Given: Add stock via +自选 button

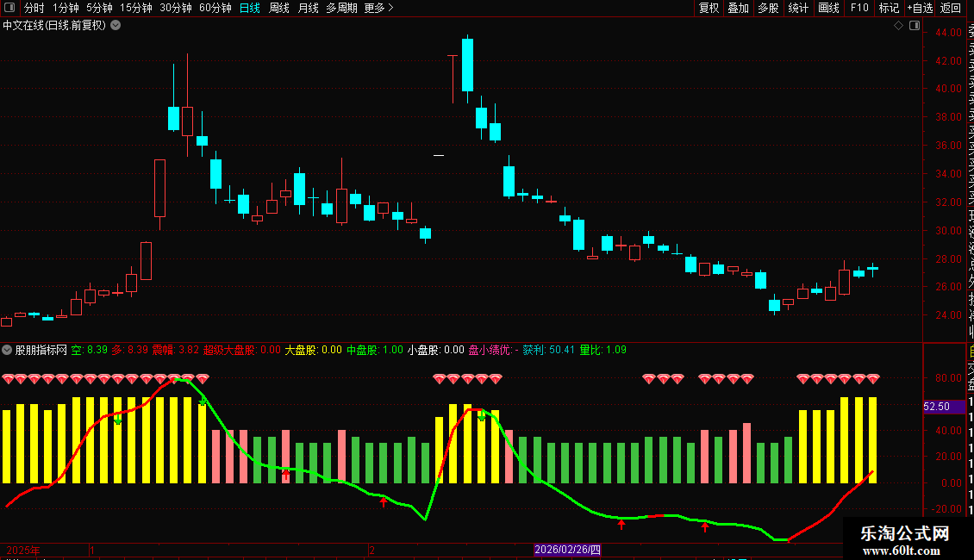Looking at the screenshot, I should tap(920, 8).
